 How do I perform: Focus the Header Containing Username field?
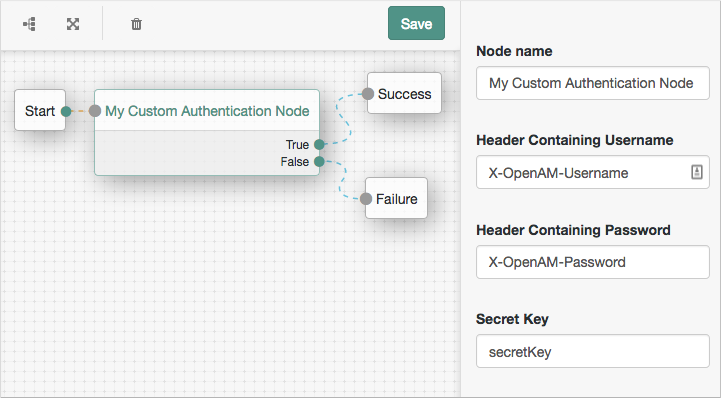(x=593, y=172)
